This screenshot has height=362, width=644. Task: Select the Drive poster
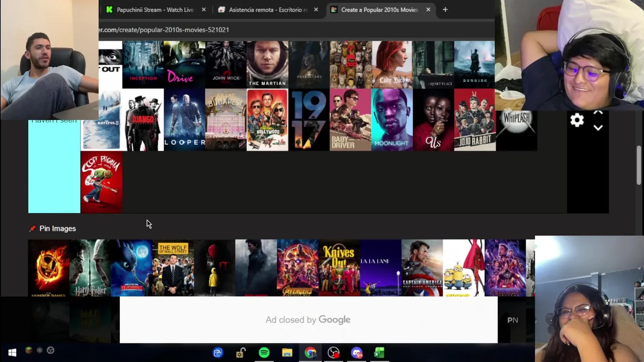[184, 64]
